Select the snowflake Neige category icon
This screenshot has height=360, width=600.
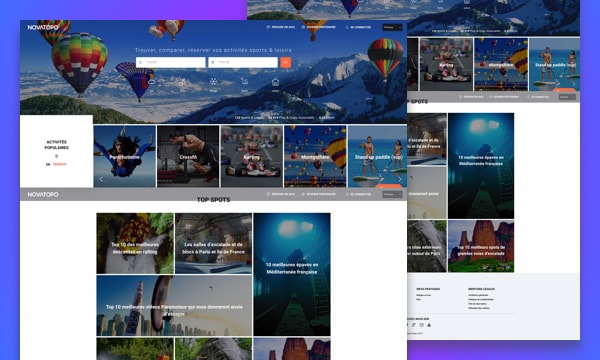tap(214, 81)
